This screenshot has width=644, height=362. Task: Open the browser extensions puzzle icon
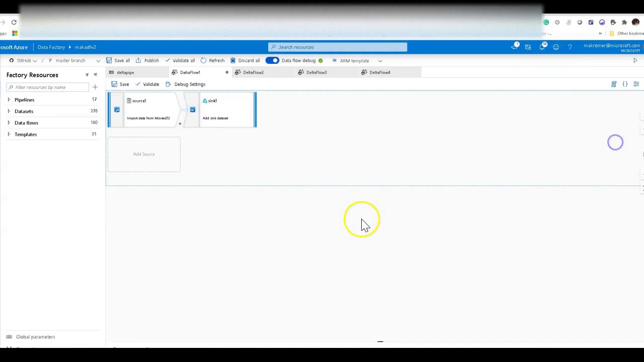click(x=624, y=22)
